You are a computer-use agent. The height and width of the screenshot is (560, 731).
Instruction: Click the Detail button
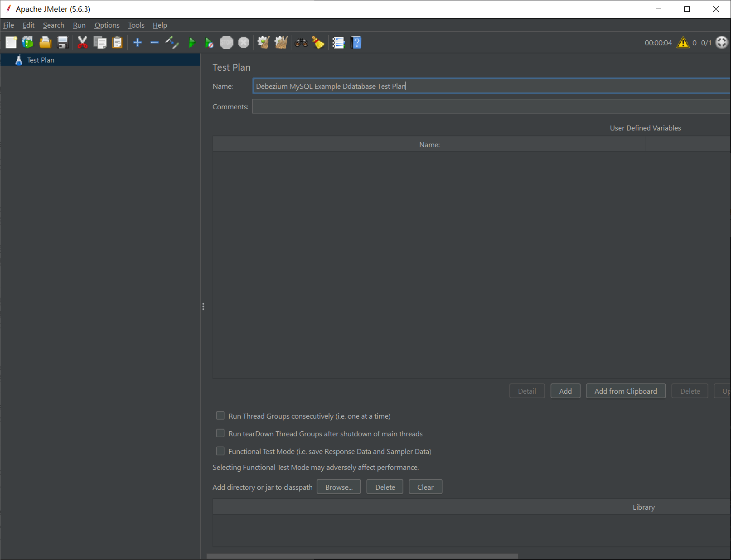click(527, 391)
